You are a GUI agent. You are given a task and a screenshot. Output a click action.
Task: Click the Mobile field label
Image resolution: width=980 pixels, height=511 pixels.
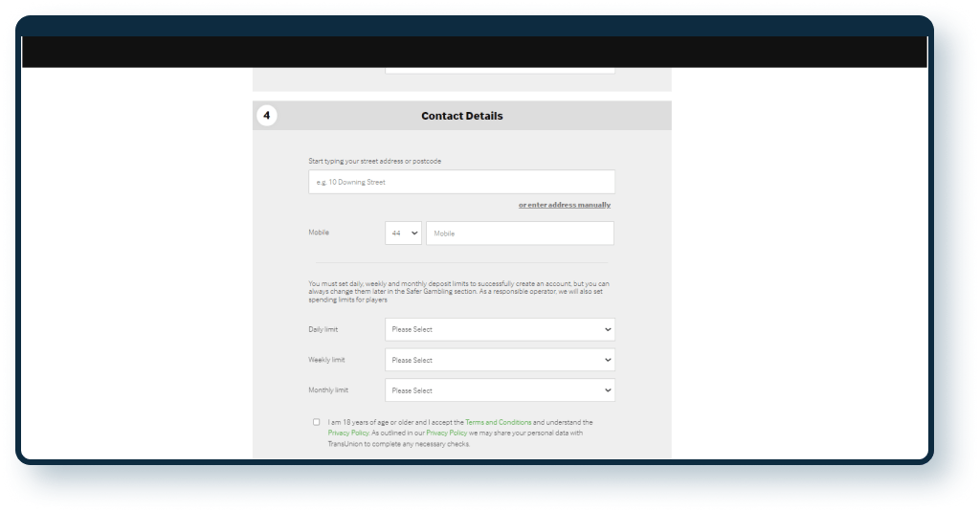(x=319, y=233)
